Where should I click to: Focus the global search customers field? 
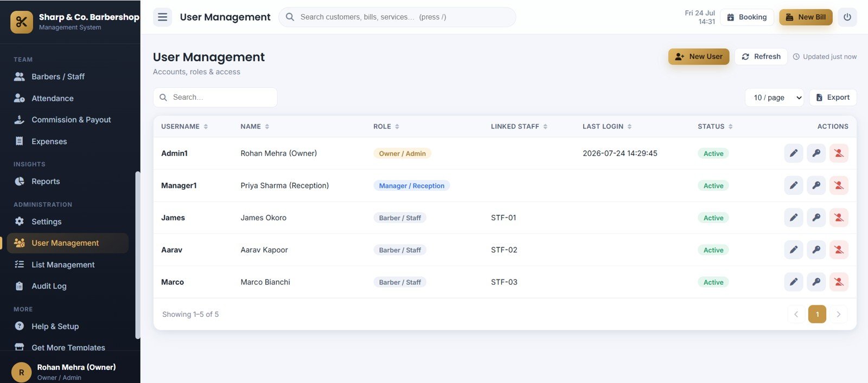click(397, 17)
